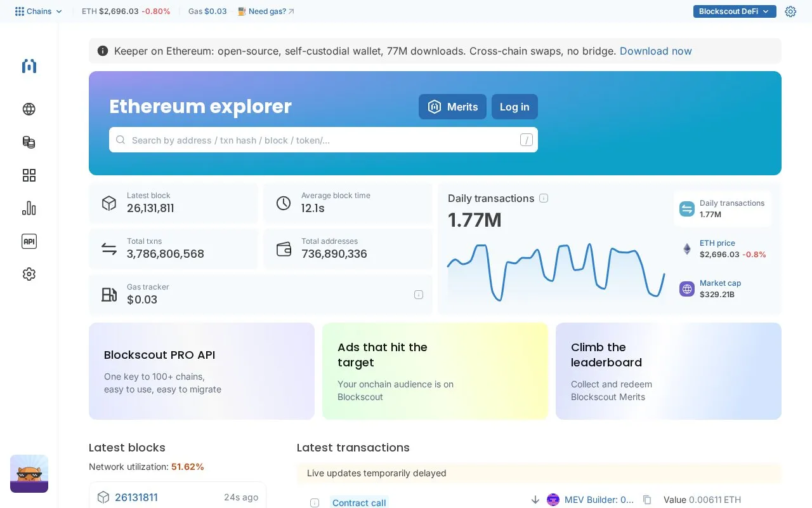Click the MEV Builder avatar icon

click(553, 500)
